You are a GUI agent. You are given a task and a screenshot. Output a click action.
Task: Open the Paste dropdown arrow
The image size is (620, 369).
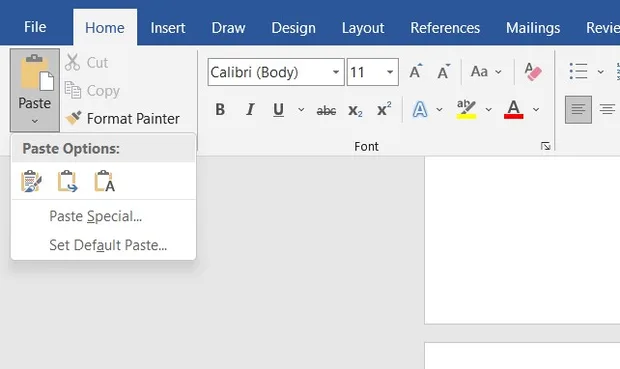click(35, 121)
